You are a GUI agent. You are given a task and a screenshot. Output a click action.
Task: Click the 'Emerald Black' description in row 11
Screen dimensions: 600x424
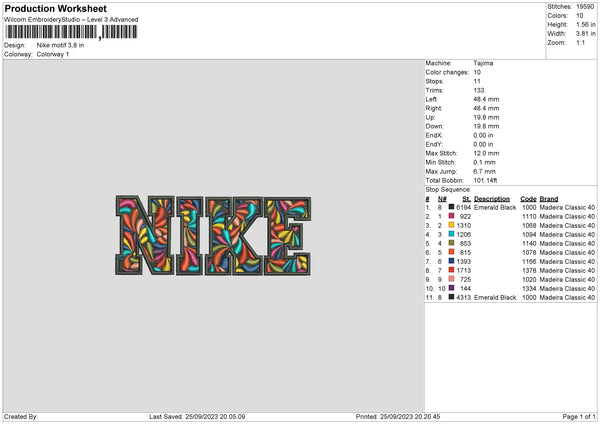pyautogui.click(x=495, y=297)
